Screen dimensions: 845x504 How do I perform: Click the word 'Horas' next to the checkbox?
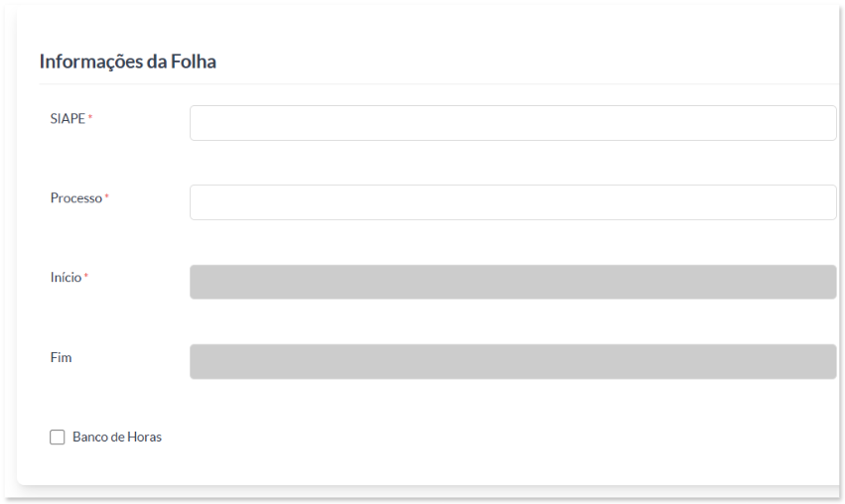pyautogui.click(x=144, y=437)
